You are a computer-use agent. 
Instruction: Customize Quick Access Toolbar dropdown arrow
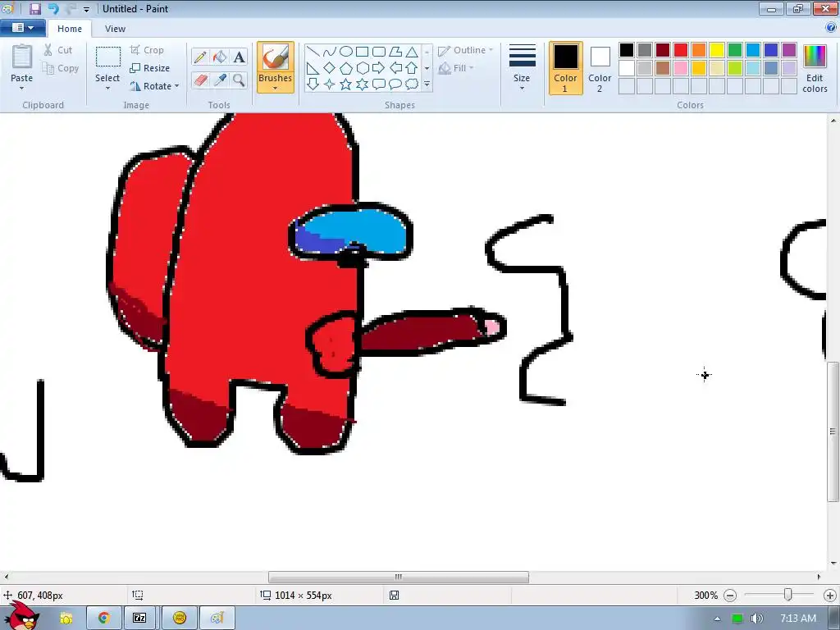click(86, 9)
